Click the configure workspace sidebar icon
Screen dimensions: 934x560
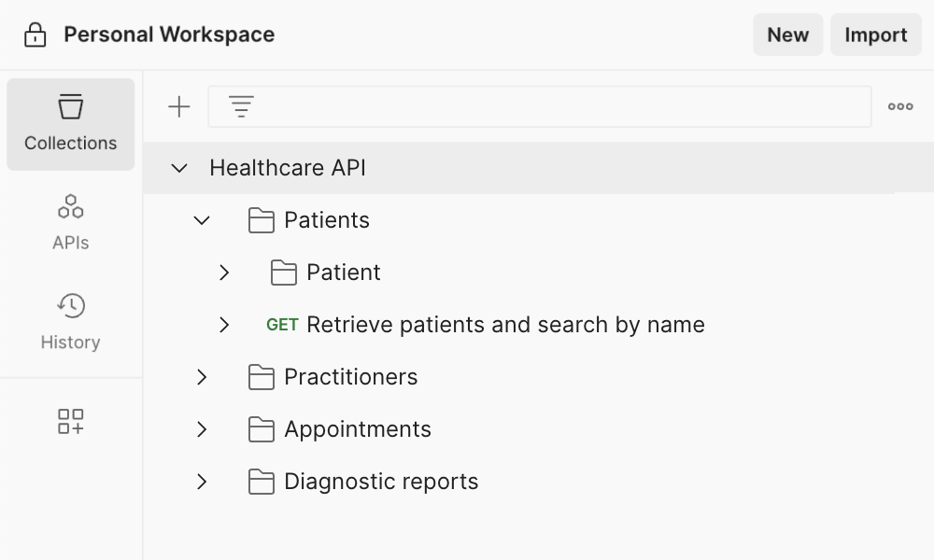pyautogui.click(x=71, y=421)
